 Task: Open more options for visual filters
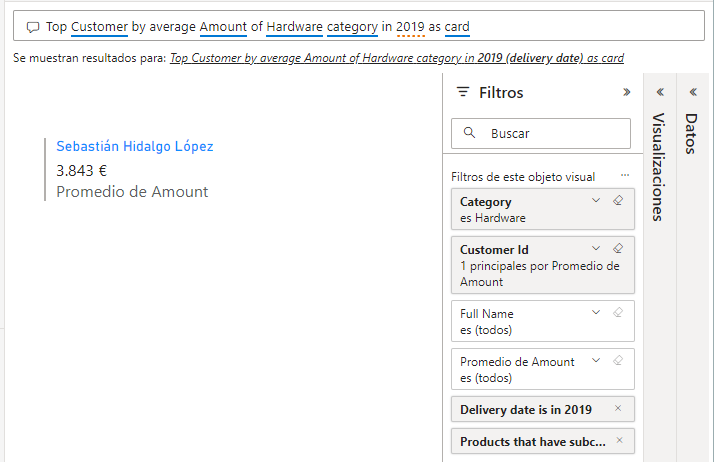click(x=625, y=176)
